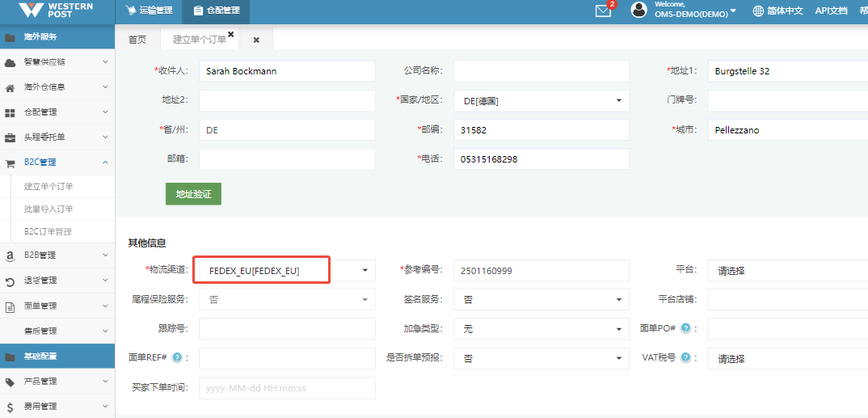Click the user avatar icon
The height and width of the screenshot is (418, 868).
pos(639,10)
